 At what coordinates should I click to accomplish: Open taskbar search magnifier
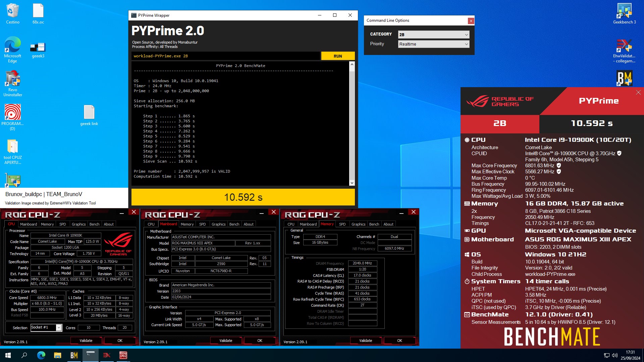(24, 355)
